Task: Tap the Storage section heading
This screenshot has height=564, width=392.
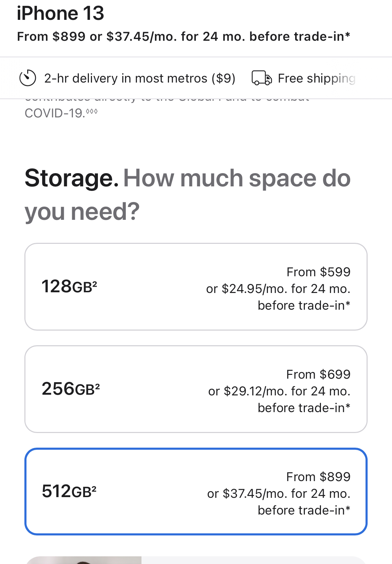Action: tap(71, 178)
